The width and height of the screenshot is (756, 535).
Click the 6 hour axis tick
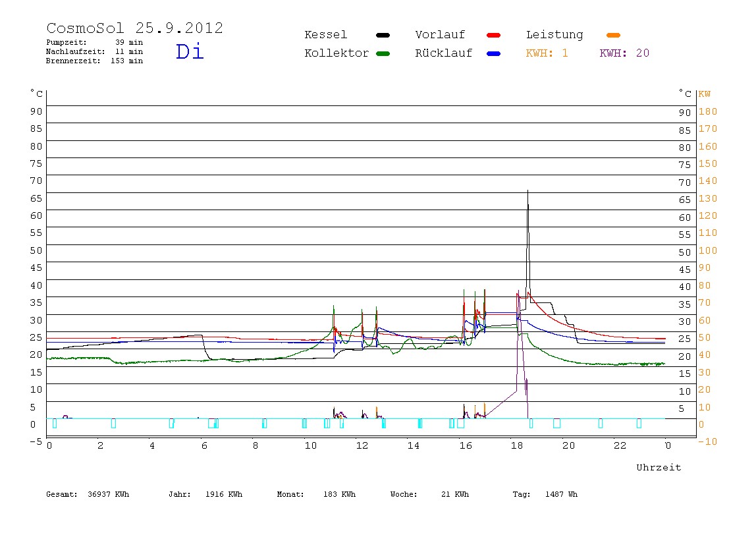tap(204, 446)
